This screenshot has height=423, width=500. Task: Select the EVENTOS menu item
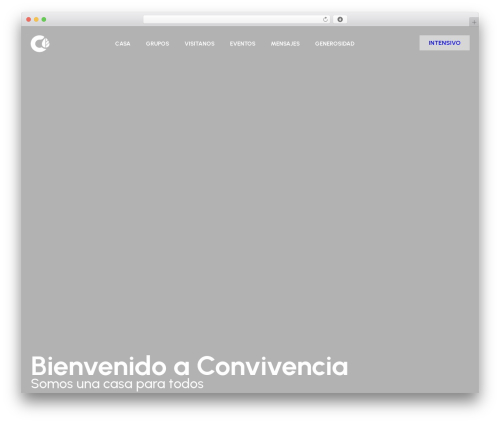[x=242, y=44]
